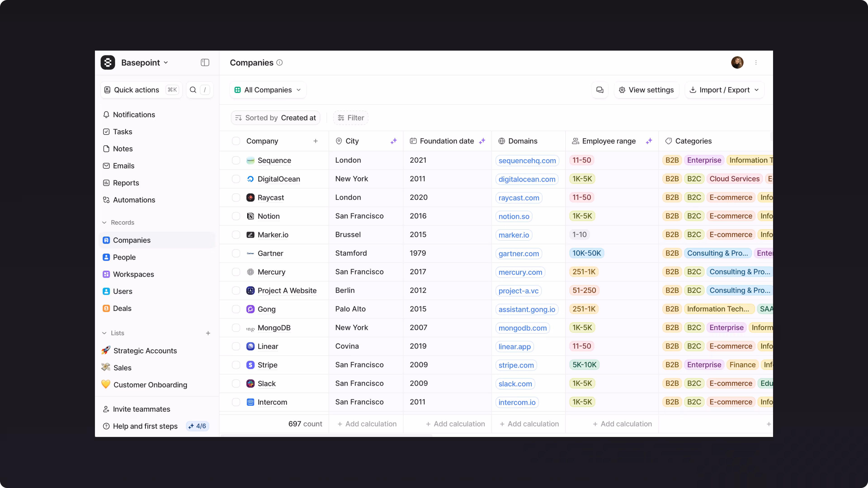Image resolution: width=868 pixels, height=488 pixels.
Task: Open comments via speech bubble icon
Action: tap(600, 90)
